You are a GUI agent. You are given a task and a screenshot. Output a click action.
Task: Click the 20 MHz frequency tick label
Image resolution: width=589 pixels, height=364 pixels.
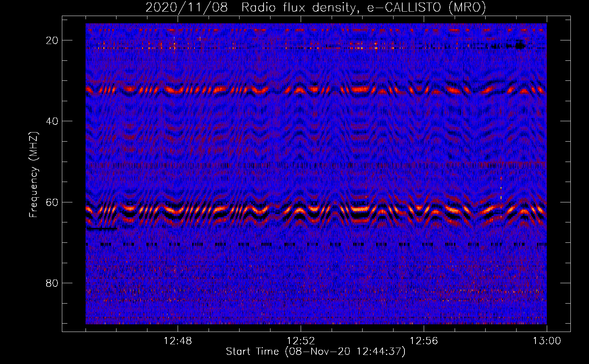[52, 40]
